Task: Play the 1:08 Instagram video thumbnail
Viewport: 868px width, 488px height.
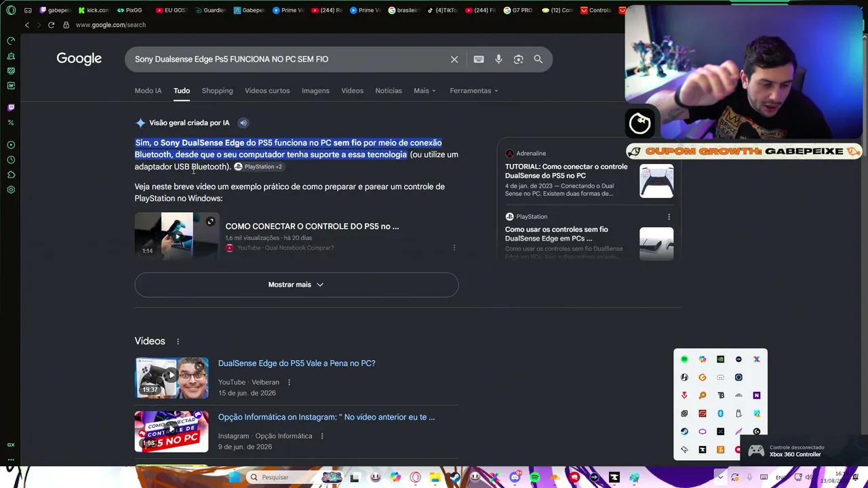Action: pyautogui.click(x=172, y=431)
